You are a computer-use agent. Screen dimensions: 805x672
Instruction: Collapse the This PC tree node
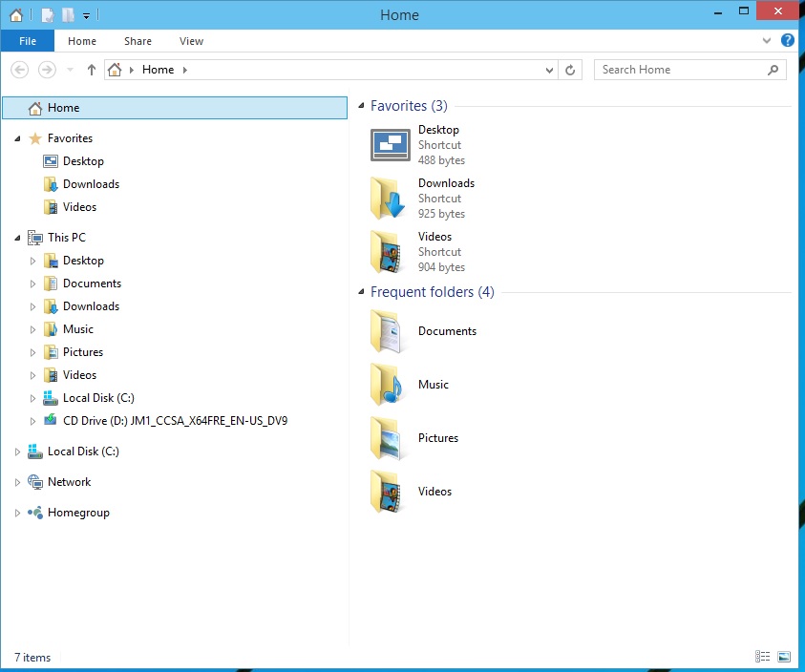tap(17, 238)
